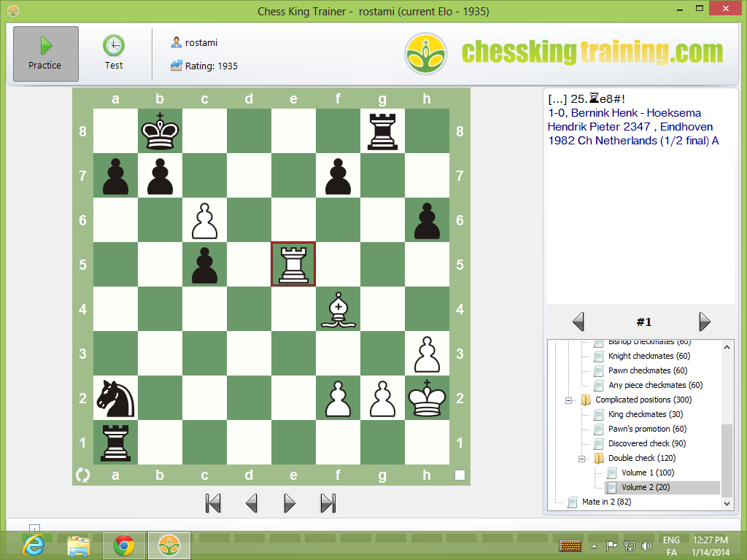Open Internet Explorer from taskbar
The width and height of the screenshot is (747, 560).
point(35,545)
